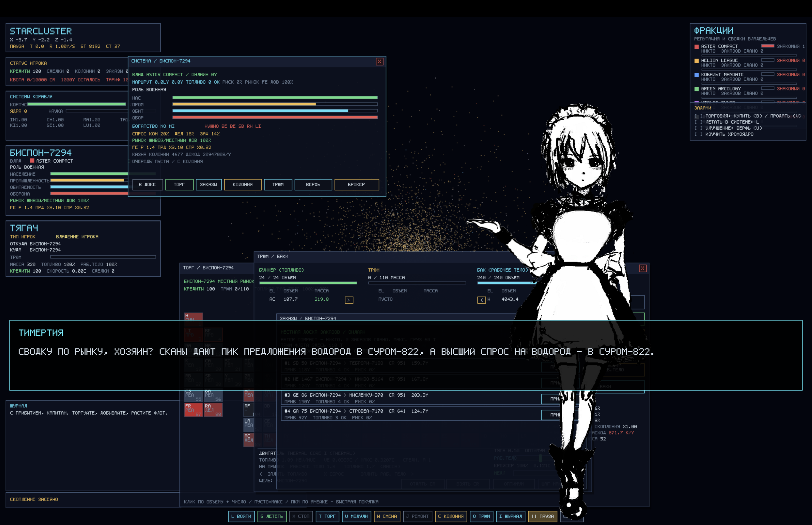This screenshot has height=525, width=812.
Task: Click G Лететь in the bottom bar
Action: coord(272,517)
